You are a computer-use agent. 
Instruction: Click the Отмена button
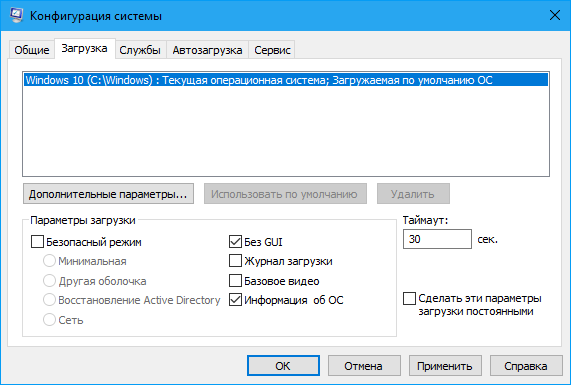(x=364, y=365)
